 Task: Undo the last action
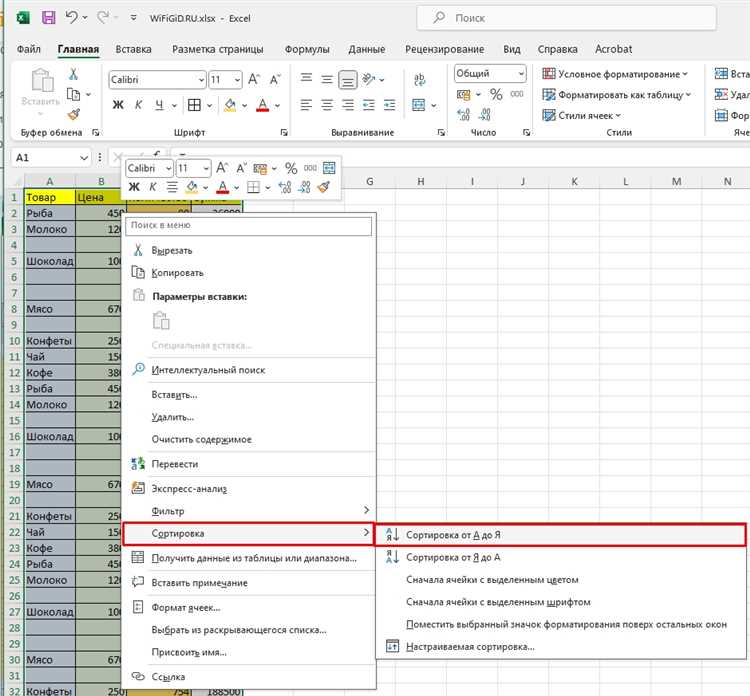coord(71,18)
